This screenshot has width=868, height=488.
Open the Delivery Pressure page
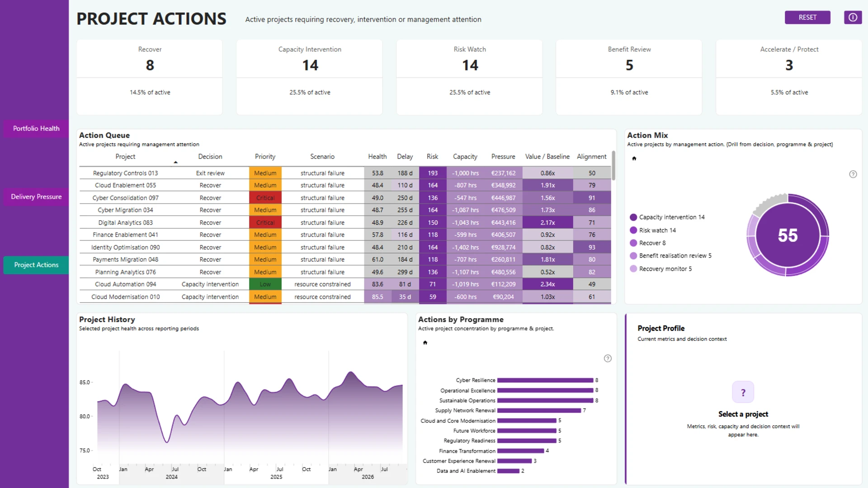[x=36, y=197]
